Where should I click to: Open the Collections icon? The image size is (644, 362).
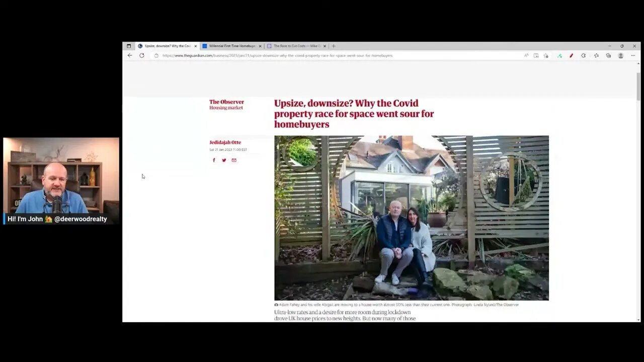pos(608,55)
